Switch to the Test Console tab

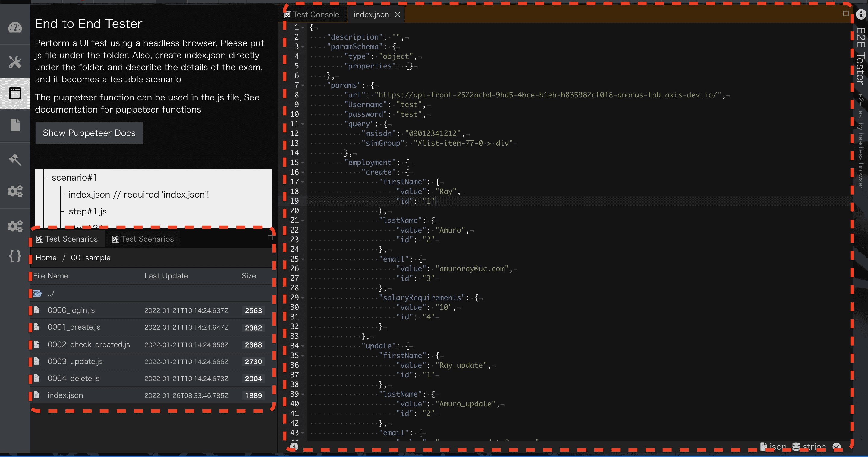coord(312,14)
